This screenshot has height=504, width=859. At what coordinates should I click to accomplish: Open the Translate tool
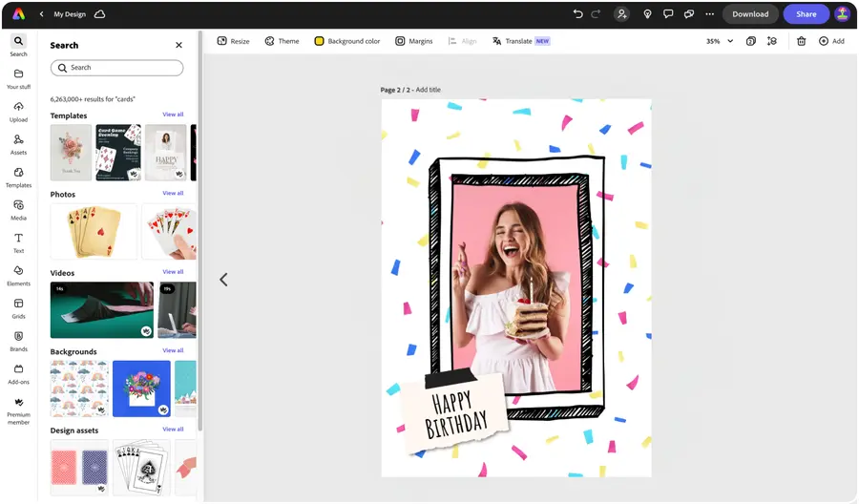pos(520,41)
